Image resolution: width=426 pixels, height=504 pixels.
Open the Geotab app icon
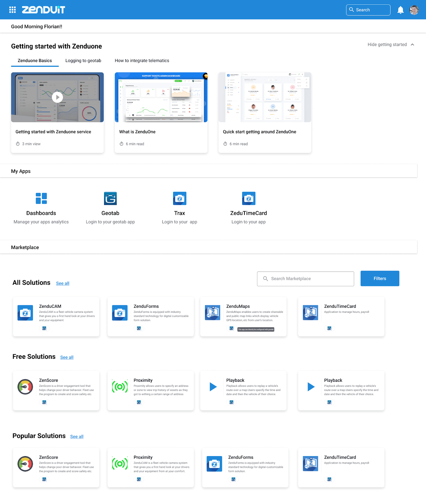pyautogui.click(x=110, y=198)
